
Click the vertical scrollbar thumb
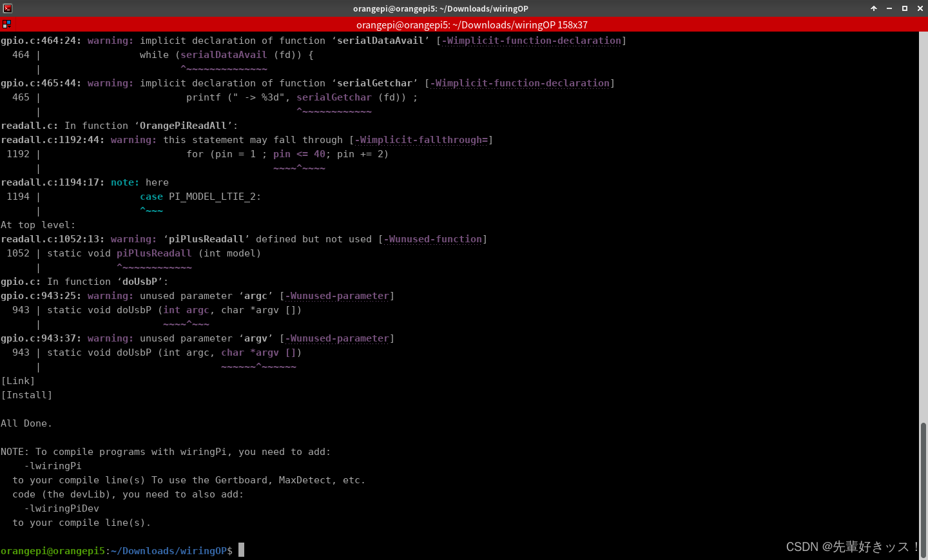(923, 490)
